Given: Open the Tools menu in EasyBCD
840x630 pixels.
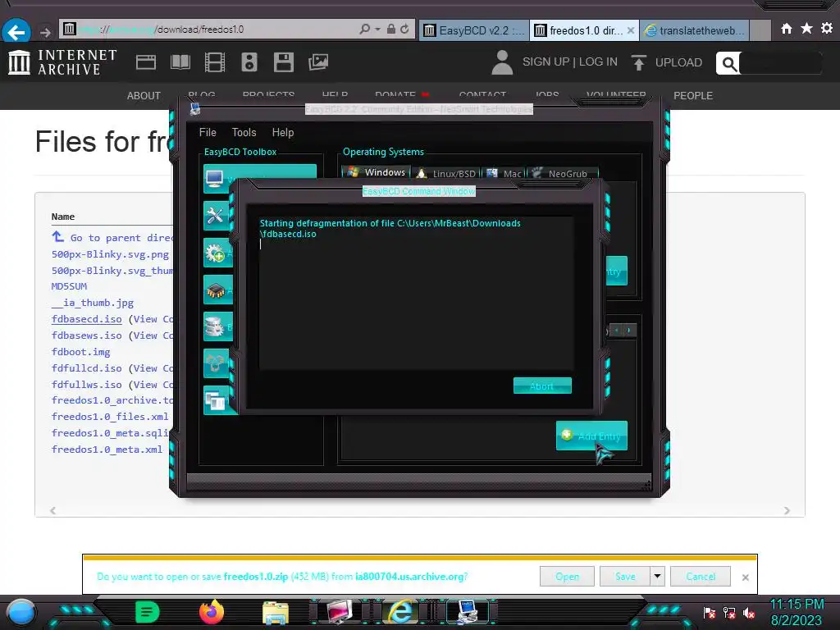Looking at the screenshot, I should point(244,132).
